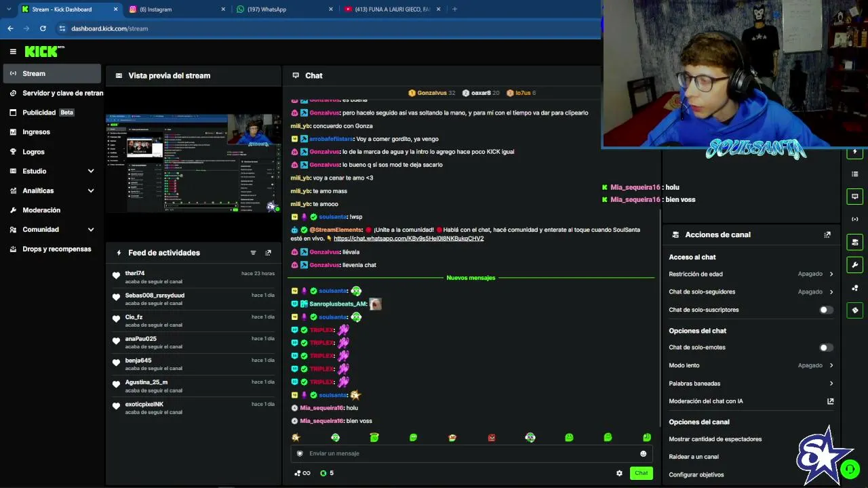Screen dimensions: 868x488
Task: Insert the headphones emote from quick emotes
Action: (530, 438)
